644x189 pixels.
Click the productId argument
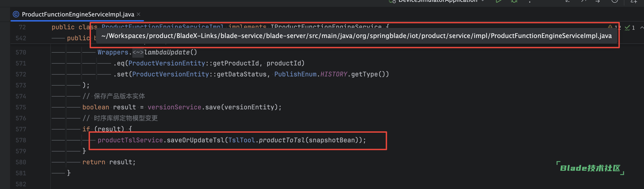(x=284, y=63)
